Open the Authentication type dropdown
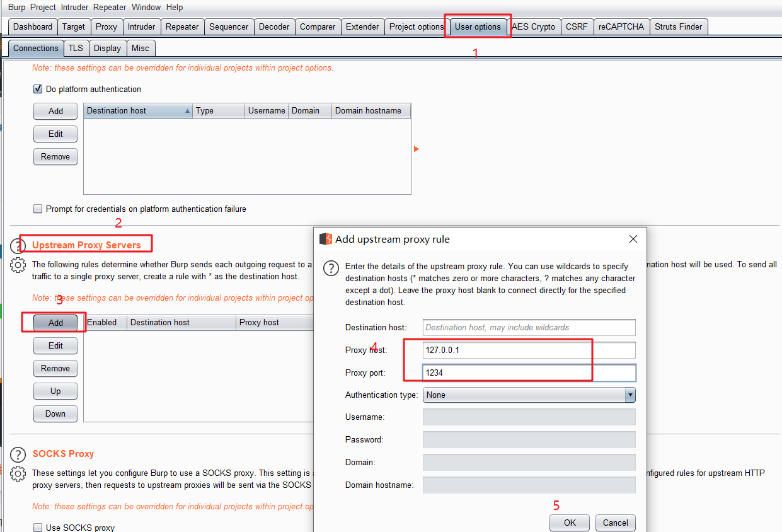This screenshot has height=532, width=782. pyautogui.click(x=529, y=395)
